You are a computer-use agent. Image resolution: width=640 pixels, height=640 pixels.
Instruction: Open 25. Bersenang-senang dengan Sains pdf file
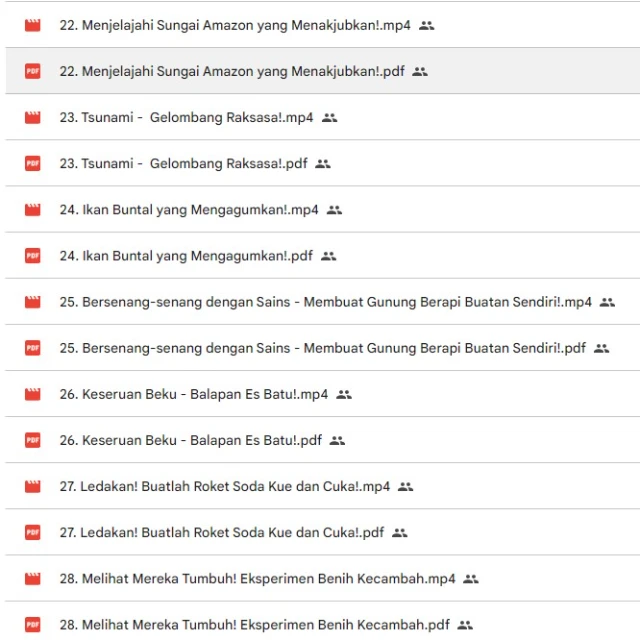click(322, 348)
